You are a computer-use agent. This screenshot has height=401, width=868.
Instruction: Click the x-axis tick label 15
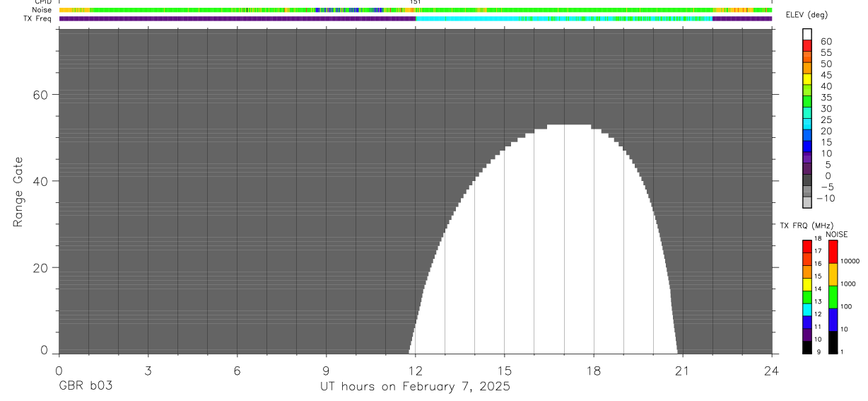click(505, 370)
